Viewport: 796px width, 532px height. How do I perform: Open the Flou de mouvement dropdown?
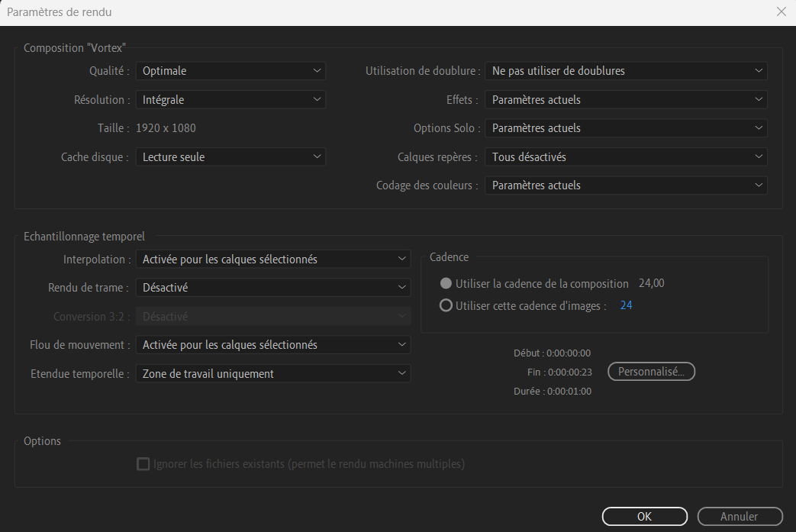[x=273, y=345]
